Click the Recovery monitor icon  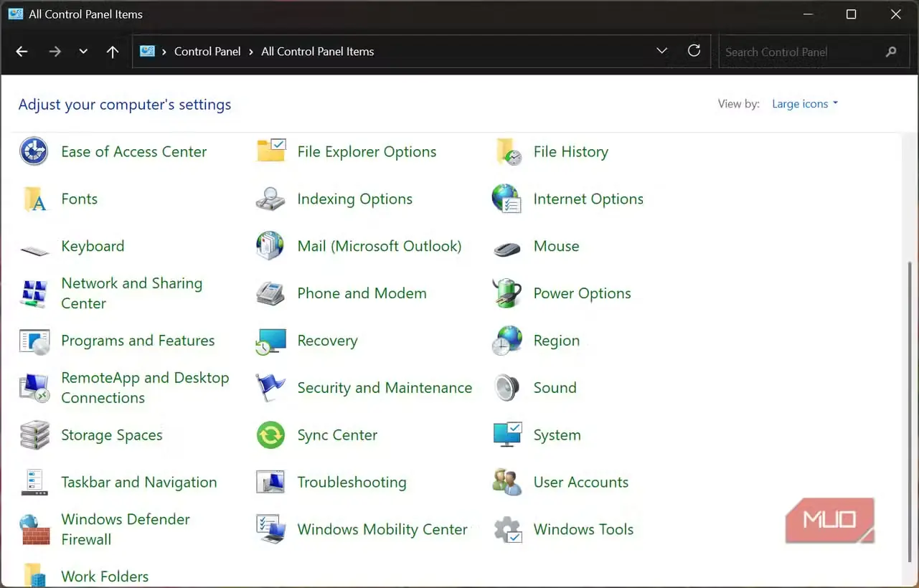[x=270, y=341]
